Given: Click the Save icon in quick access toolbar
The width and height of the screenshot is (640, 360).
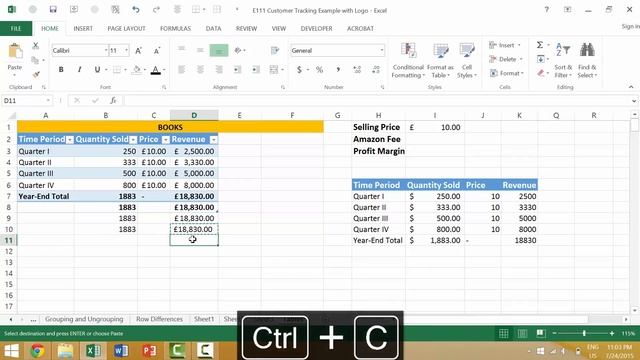Looking at the screenshot, I should click(53, 9).
